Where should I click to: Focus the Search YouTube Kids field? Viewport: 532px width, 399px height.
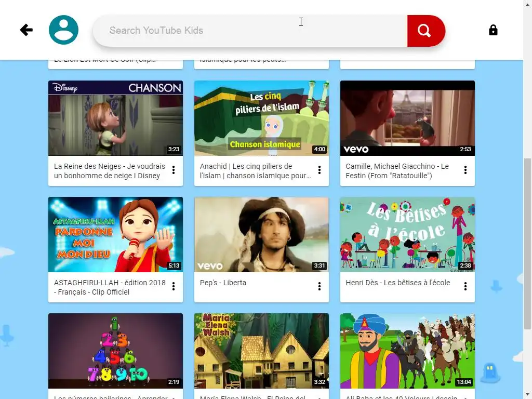pos(250,31)
